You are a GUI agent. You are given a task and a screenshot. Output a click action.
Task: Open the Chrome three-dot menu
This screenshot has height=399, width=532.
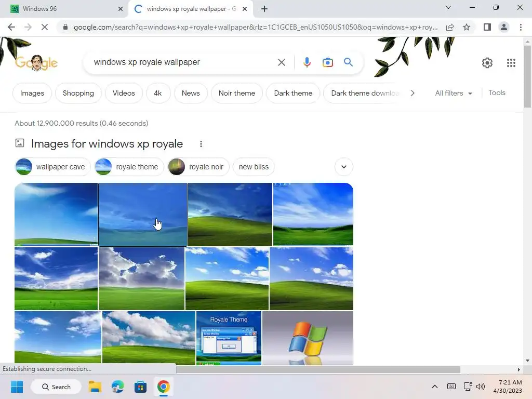(x=521, y=27)
